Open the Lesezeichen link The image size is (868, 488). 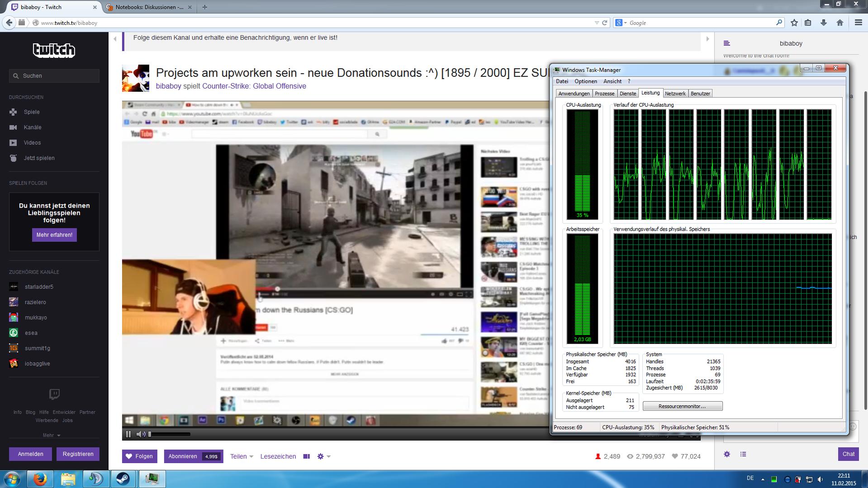click(278, 456)
